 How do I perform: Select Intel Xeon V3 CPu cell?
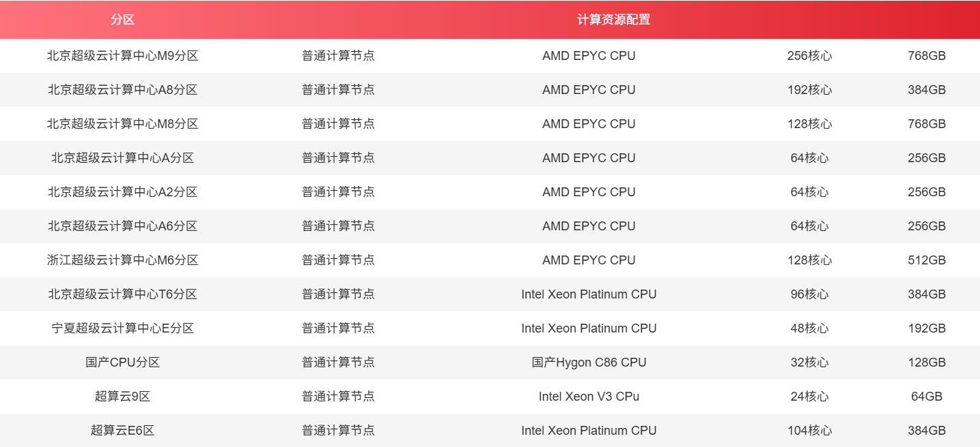tap(589, 397)
